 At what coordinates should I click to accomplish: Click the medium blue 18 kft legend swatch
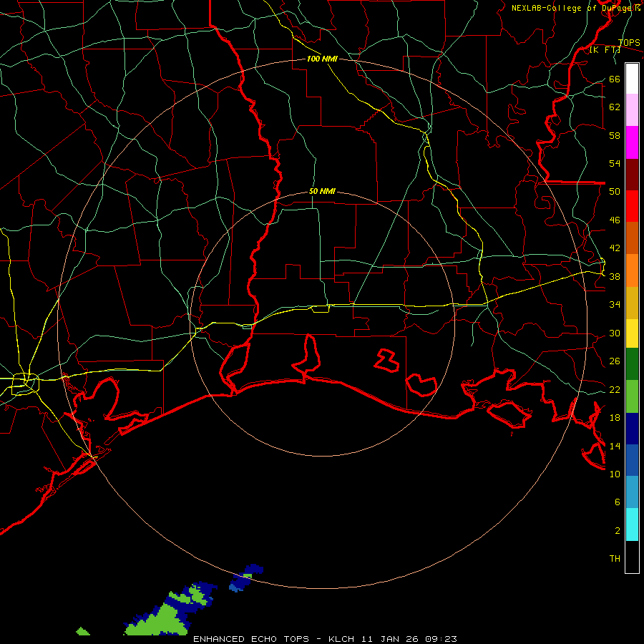632,460
